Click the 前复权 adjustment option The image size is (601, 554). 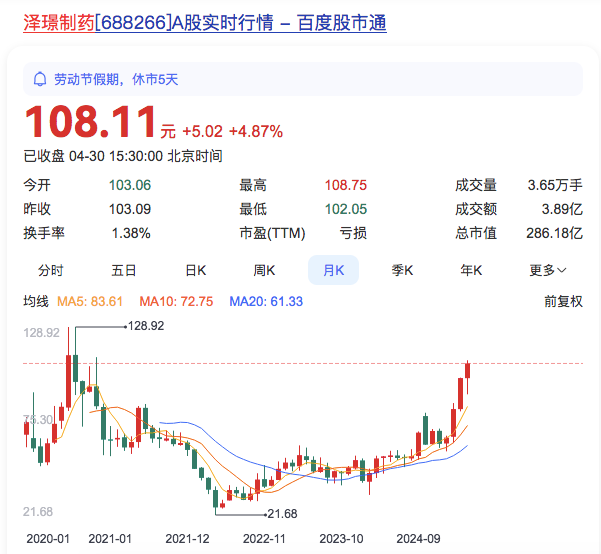[563, 301]
